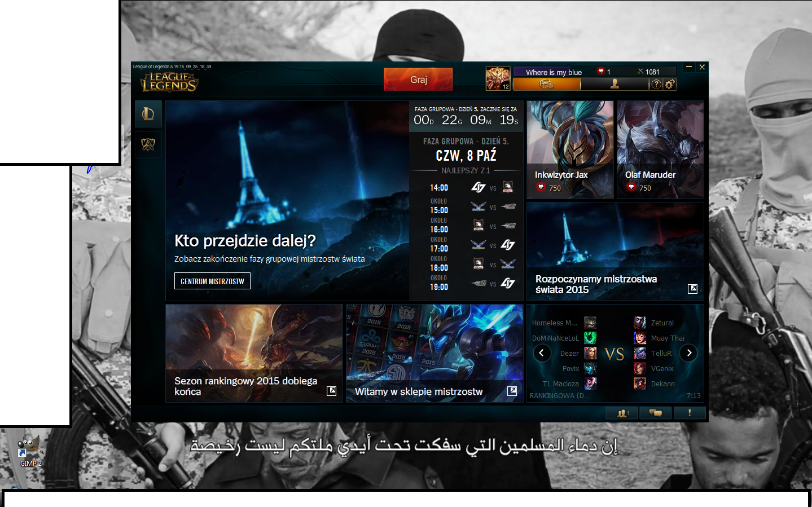The image size is (812, 507).
Task: Open Centrum Mistrzostw button
Action: click(212, 281)
